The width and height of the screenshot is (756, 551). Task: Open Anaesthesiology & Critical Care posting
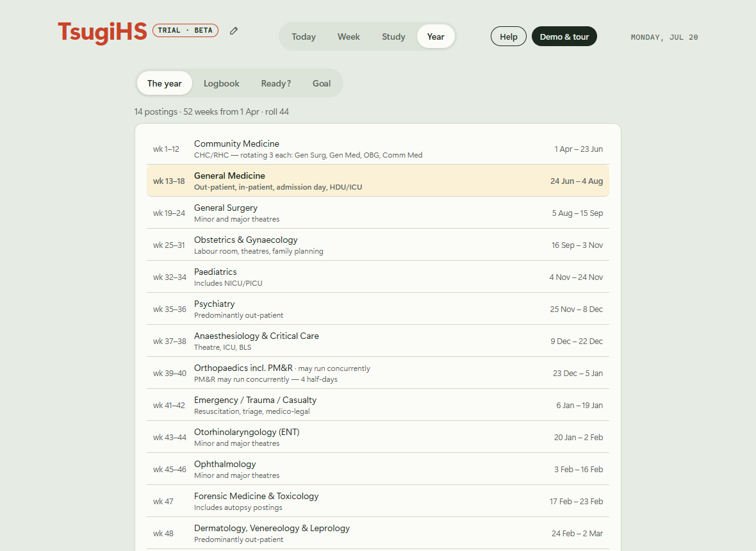378,341
